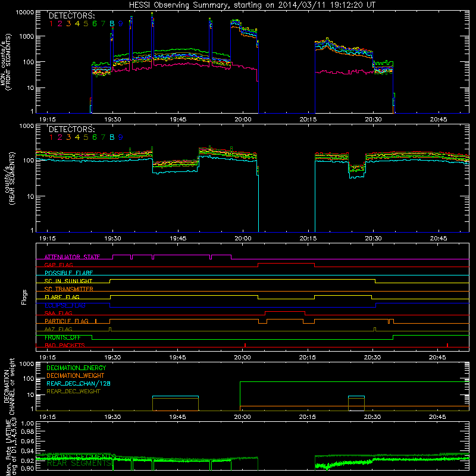The image size is (476, 476).
Task: Click the 20:45 time label under decimation plot
Action: pyautogui.click(x=437, y=417)
